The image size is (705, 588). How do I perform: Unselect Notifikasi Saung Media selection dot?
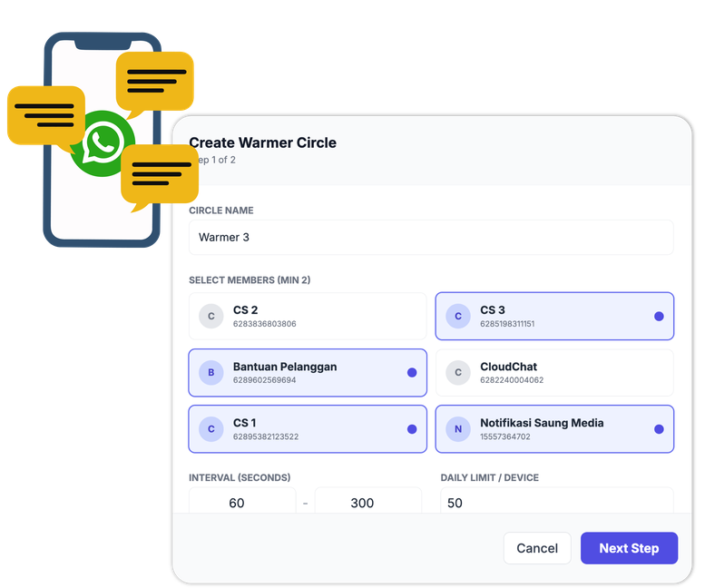pos(659,429)
